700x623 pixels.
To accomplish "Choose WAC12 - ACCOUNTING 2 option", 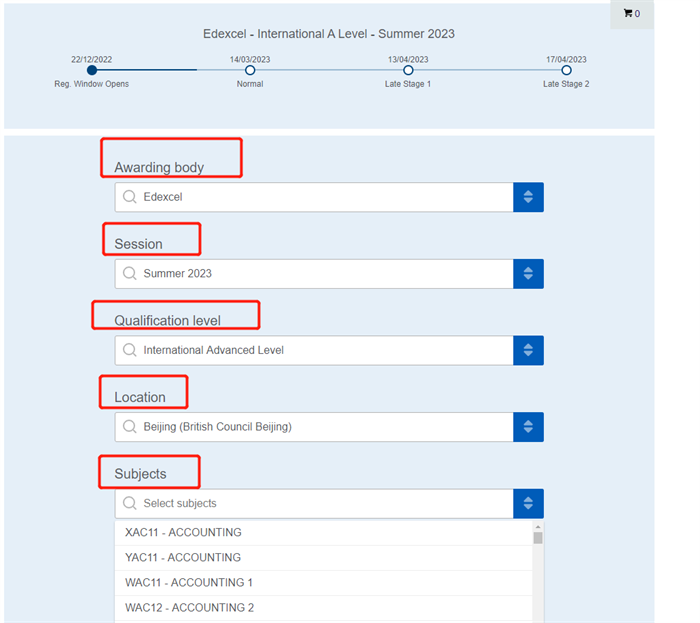I will 324,607.
